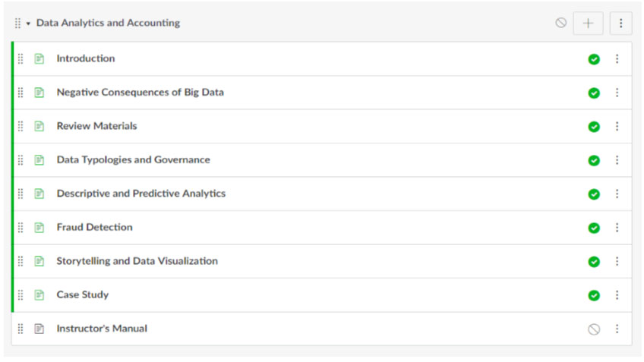Screen dimensions: 644x362
Task: Click the page icon beside Review Materials
Action: [x=39, y=126]
